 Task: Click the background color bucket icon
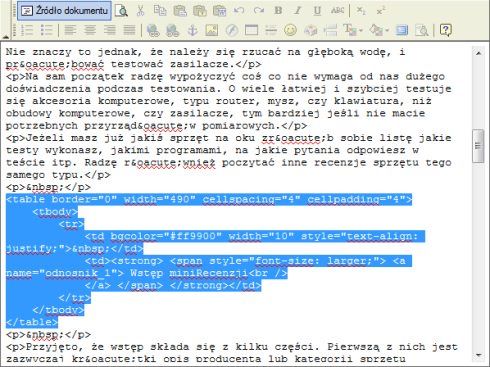tap(376, 30)
